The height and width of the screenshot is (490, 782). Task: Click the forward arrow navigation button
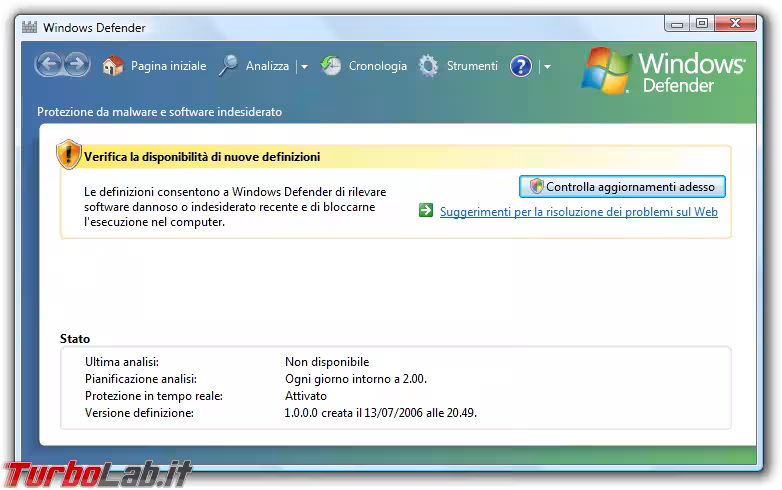[x=78, y=66]
